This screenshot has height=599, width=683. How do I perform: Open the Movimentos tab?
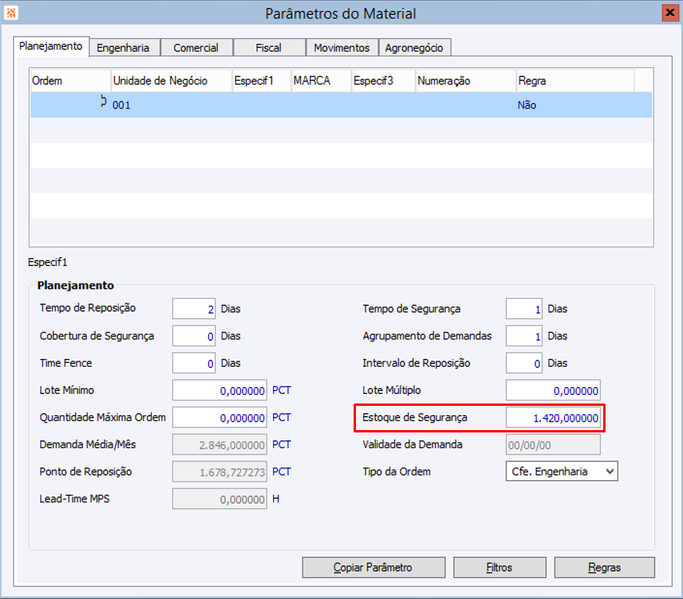point(342,48)
